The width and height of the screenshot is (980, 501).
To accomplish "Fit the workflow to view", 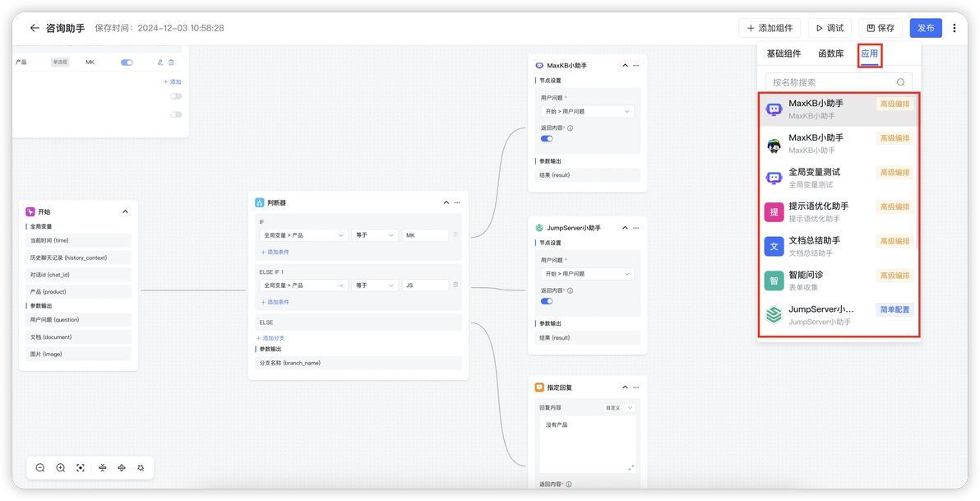I will [81, 468].
